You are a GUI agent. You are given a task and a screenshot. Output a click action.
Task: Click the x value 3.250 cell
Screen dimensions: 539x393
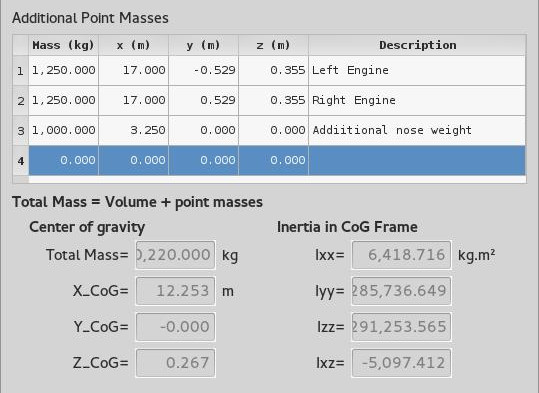pos(134,130)
